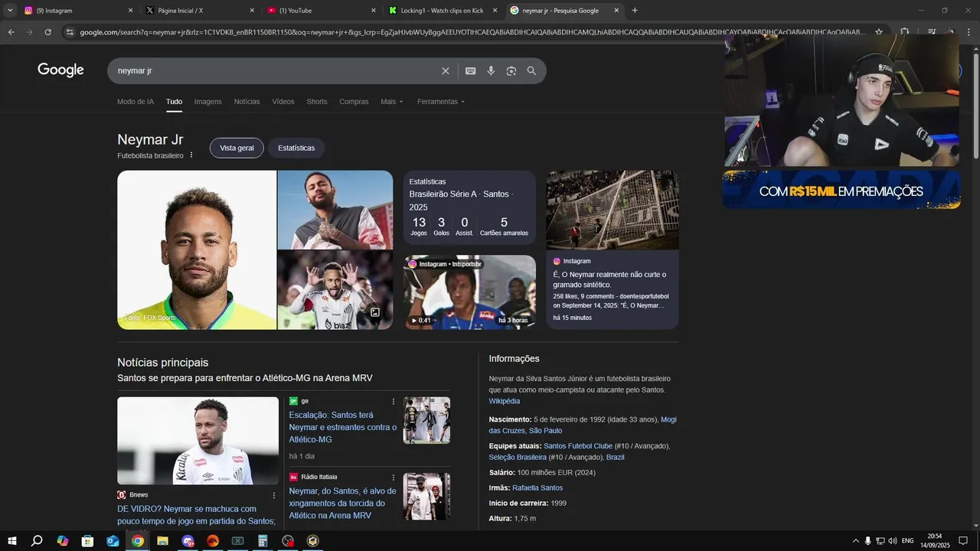
Task: Switch to the Imagens search tab
Action: [207, 102]
